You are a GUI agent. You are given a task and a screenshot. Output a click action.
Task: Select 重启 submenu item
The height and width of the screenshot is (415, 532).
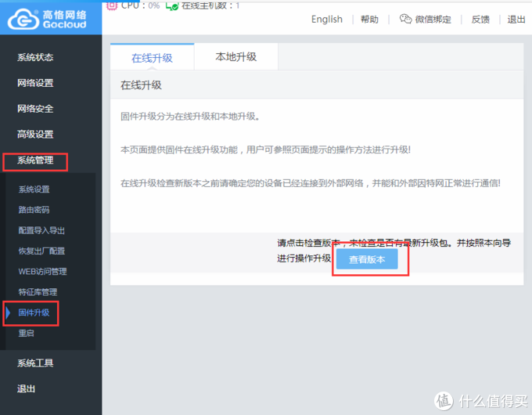26,333
